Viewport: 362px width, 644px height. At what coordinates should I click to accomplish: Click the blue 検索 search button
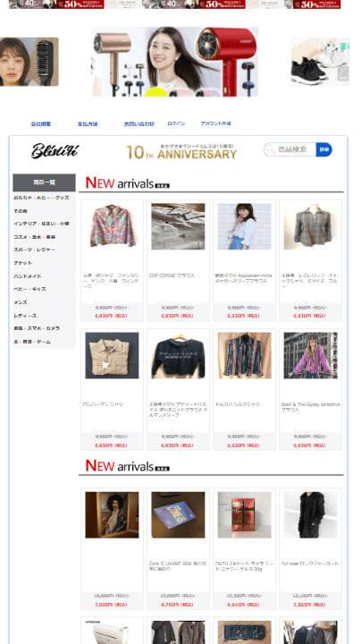324,149
